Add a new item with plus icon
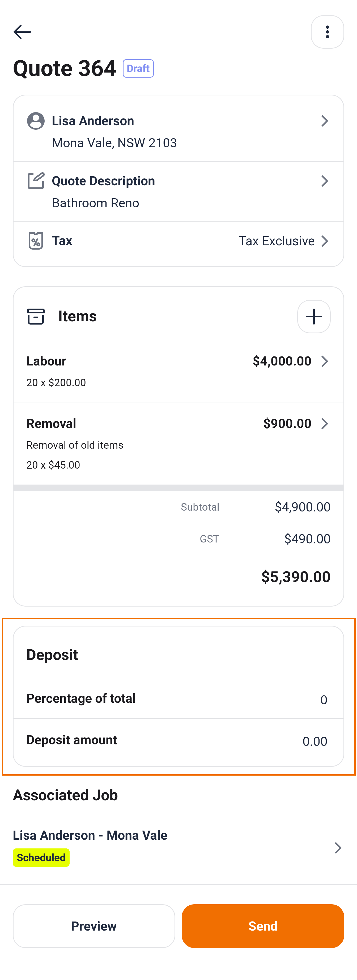The height and width of the screenshot is (980, 357). (x=314, y=317)
